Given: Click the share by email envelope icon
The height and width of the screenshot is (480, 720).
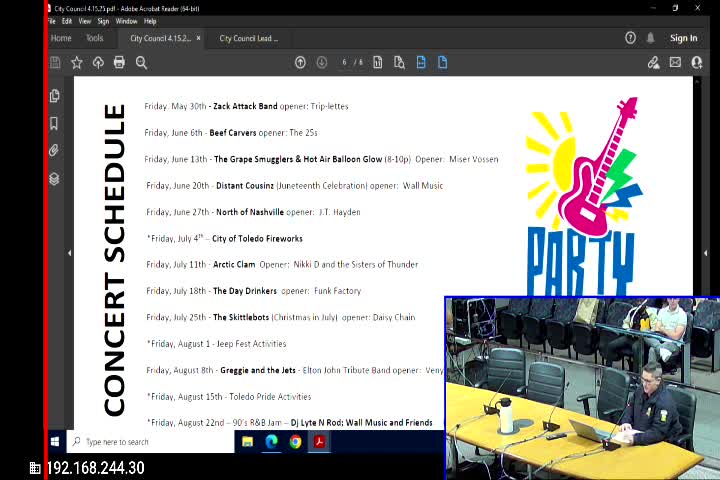Looking at the screenshot, I should 675,62.
